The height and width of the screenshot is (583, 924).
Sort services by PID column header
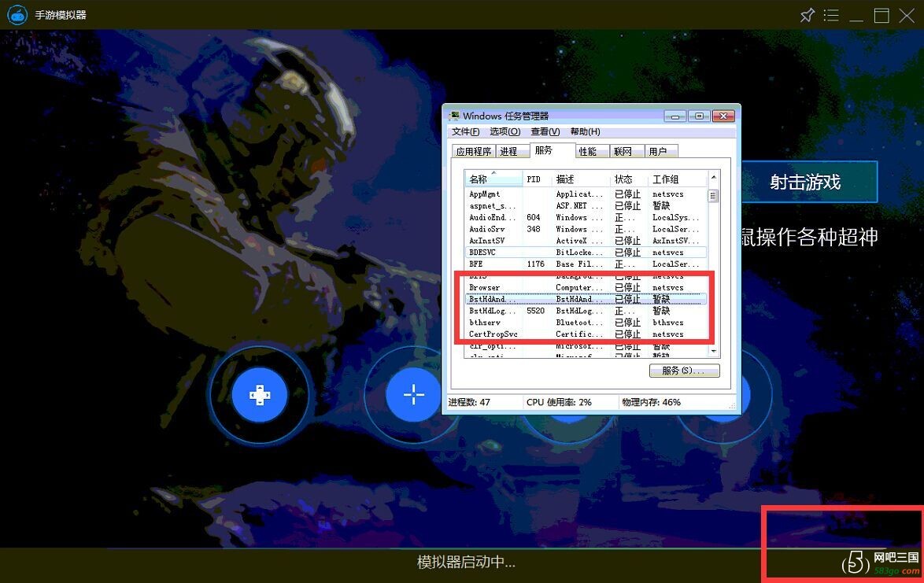point(538,179)
